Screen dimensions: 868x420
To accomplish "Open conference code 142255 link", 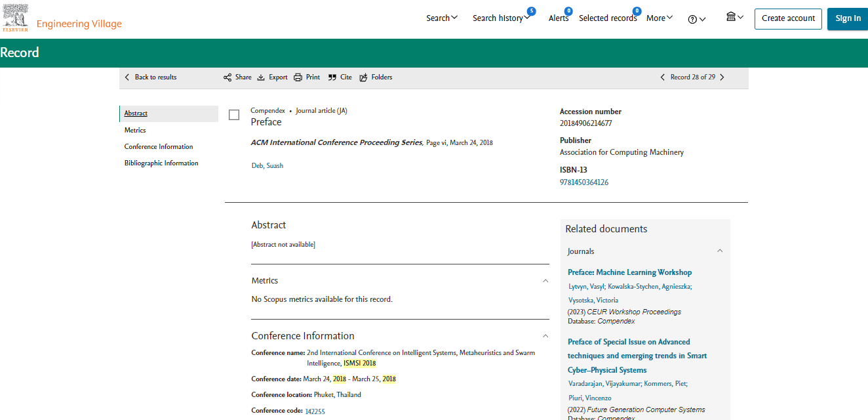I will click(315, 411).
